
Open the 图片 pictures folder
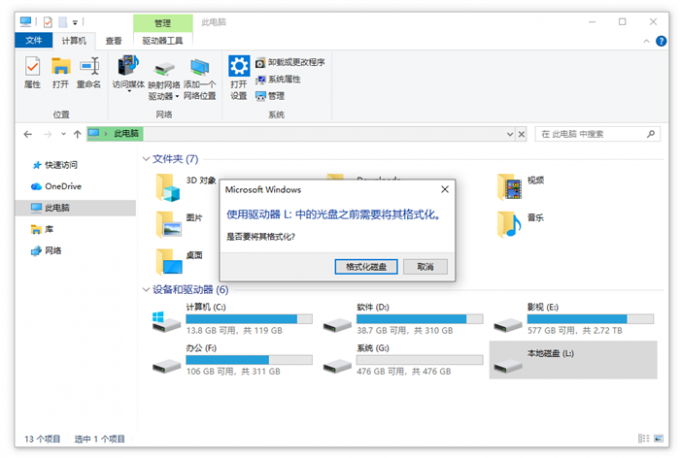pyautogui.click(x=179, y=224)
